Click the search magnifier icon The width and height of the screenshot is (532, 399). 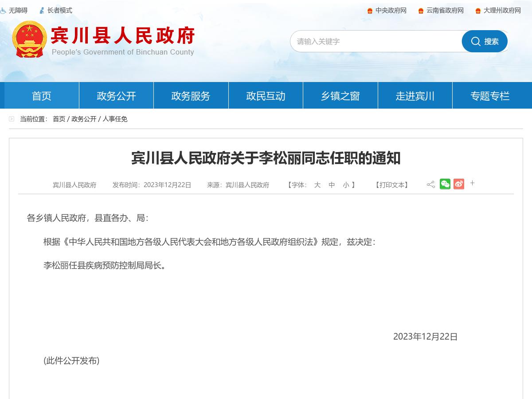[476, 41]
